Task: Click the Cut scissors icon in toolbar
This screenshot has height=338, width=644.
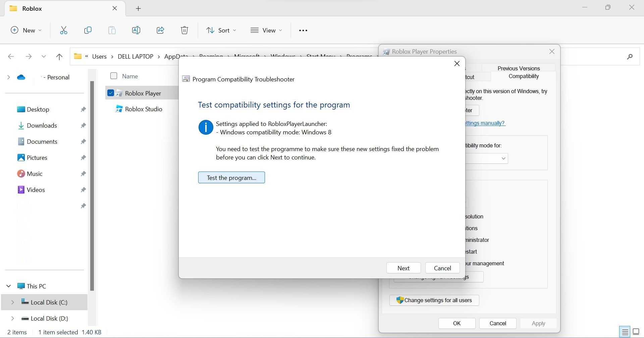Action: 64,30
